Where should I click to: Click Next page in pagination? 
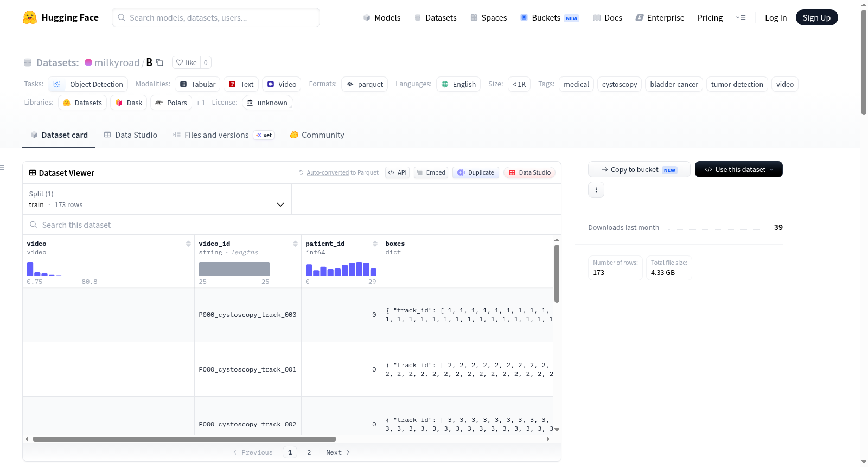(338, 452)
